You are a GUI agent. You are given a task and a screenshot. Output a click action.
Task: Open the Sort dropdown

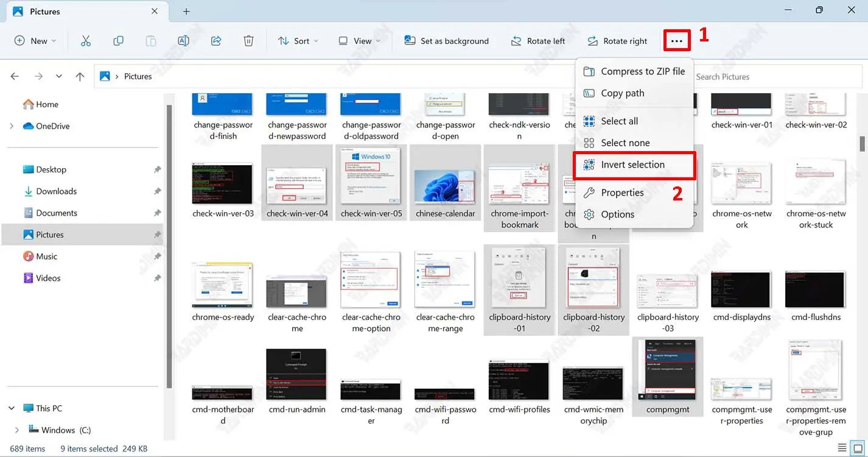tap(298, 41)
